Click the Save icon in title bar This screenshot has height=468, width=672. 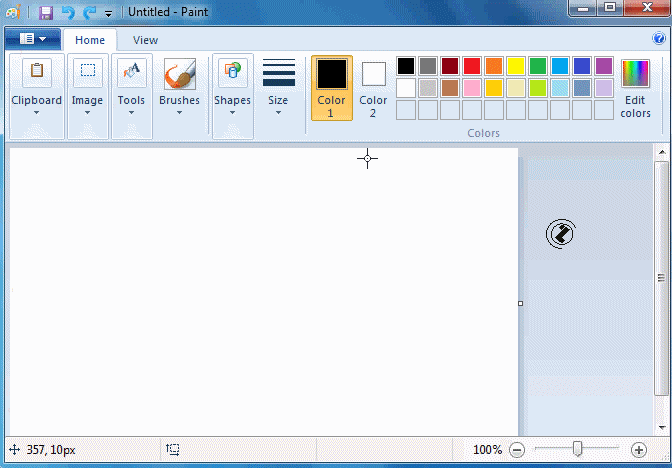46,13
